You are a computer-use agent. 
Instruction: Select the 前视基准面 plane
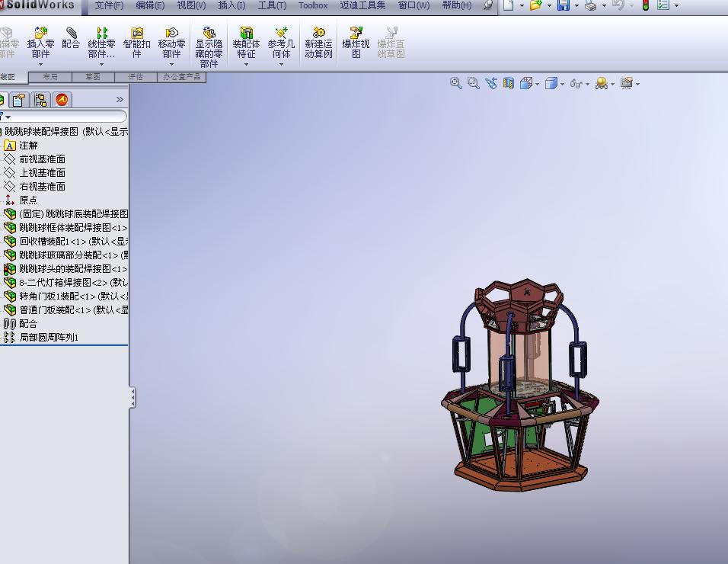[x=42, y=159]
